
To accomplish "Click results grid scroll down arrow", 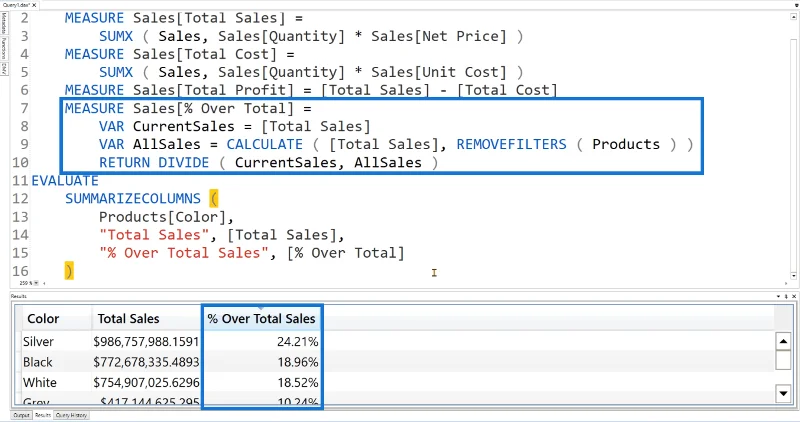I will click(x=783, y=393).
